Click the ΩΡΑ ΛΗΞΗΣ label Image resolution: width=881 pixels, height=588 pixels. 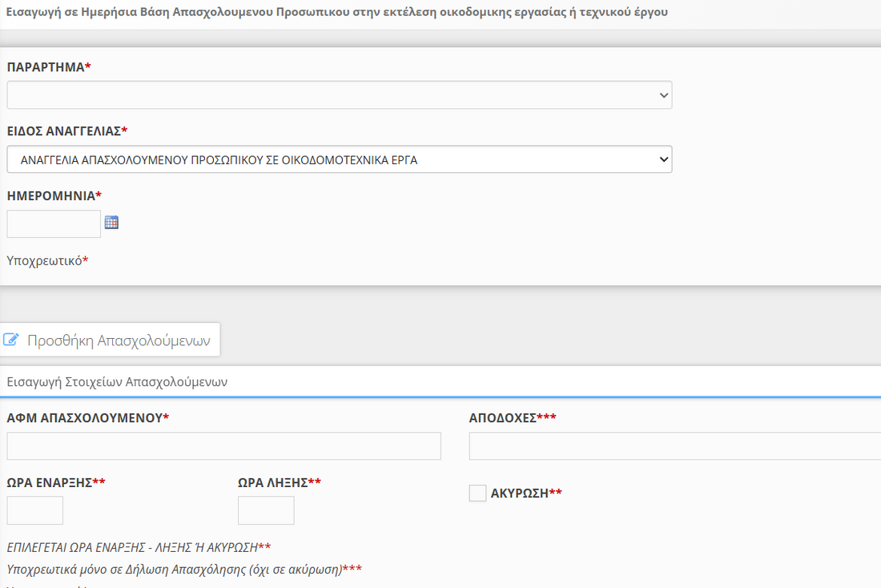click(x=272, y=482)
